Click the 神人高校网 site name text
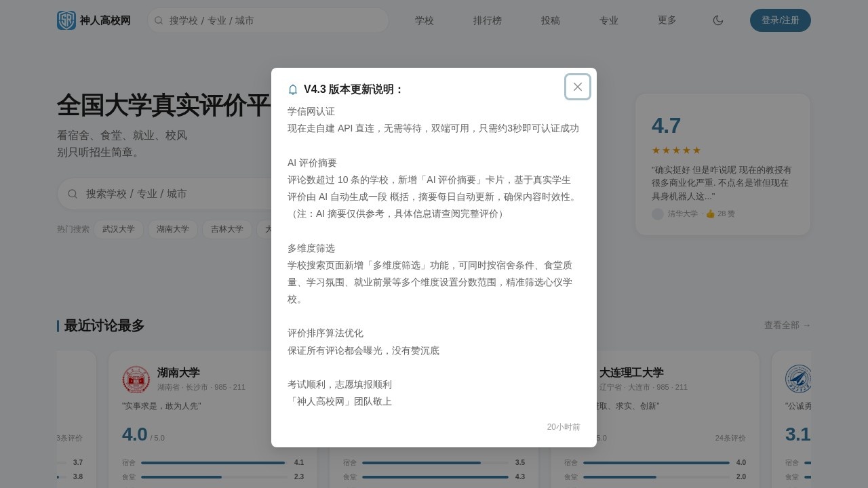Screen dimensions: 868x488 [x=105, y=20]
